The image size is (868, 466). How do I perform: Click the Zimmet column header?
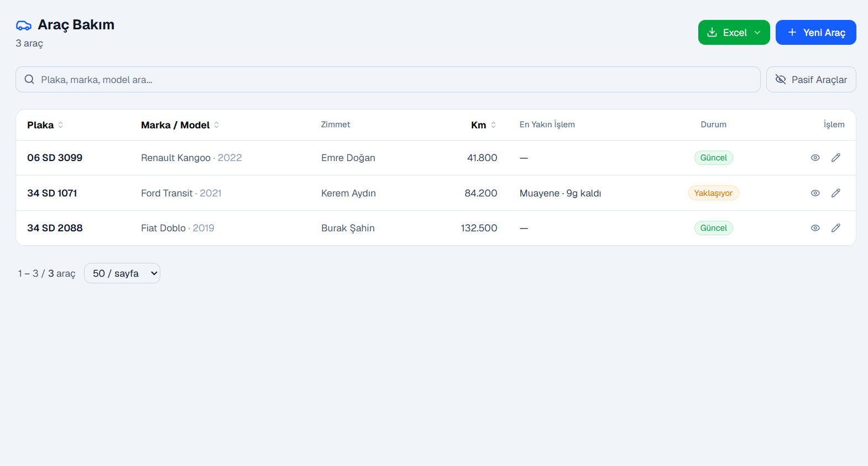[336, 125]
